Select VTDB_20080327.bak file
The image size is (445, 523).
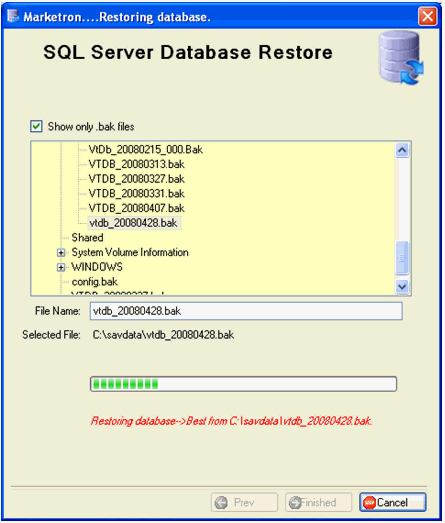pos(136,179)
